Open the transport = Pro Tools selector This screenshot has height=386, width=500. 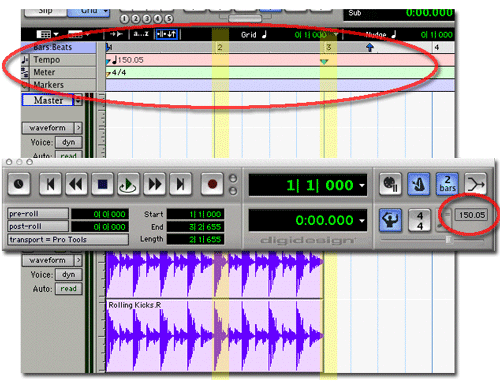coord(68,239)
